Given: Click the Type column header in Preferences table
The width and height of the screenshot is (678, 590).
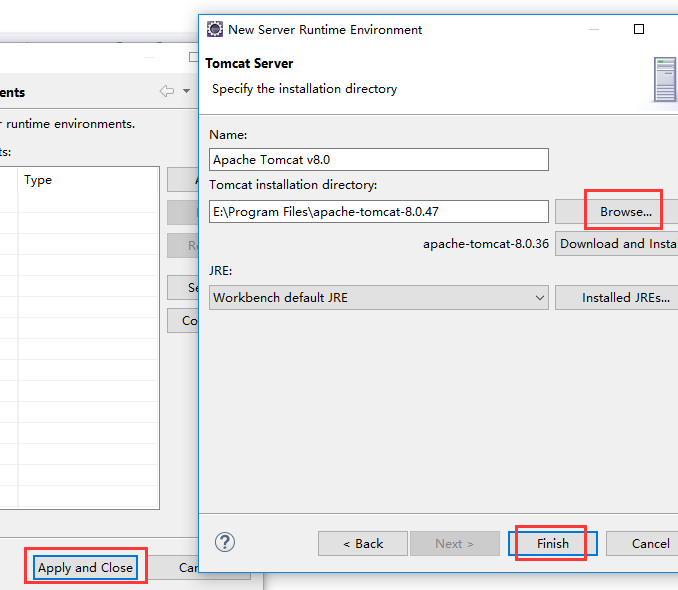Looking at the screenshot, I should (x=88, y=180).
